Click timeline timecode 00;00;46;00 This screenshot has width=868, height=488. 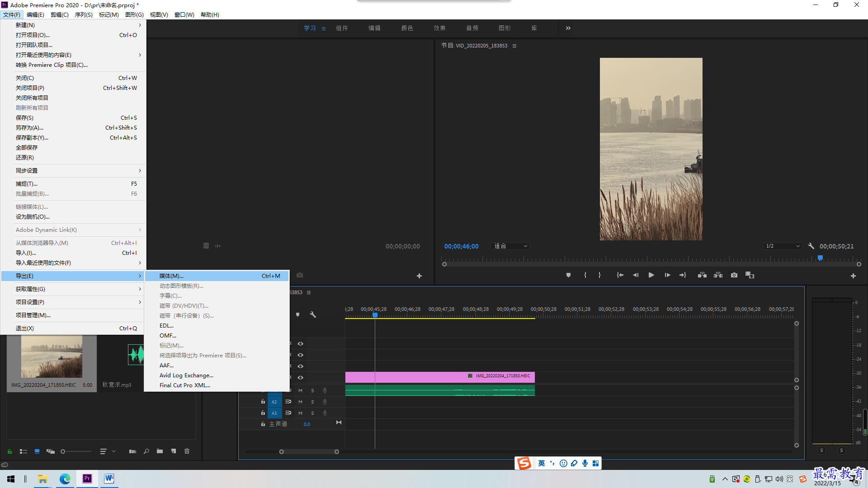pyautogui.click(x=461, y=246)
